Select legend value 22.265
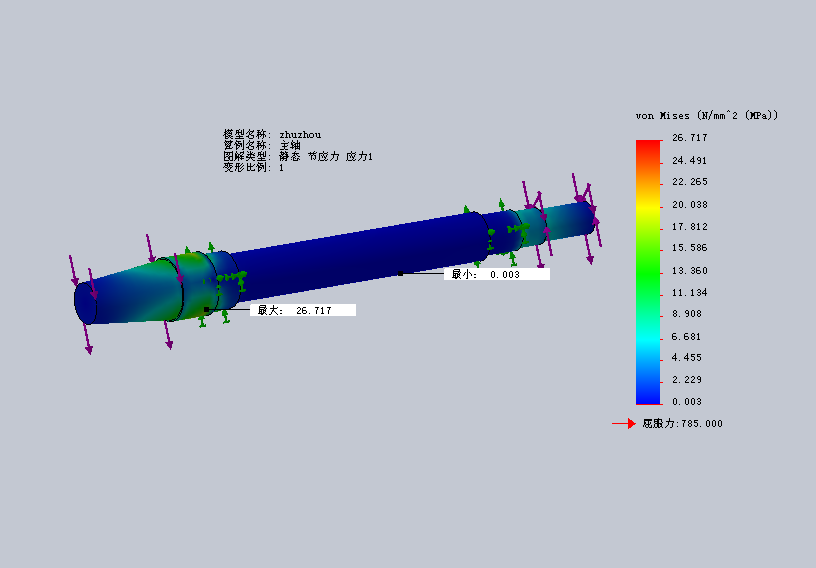The width and height of the screenshot is (816, 568). click(690, 182)
